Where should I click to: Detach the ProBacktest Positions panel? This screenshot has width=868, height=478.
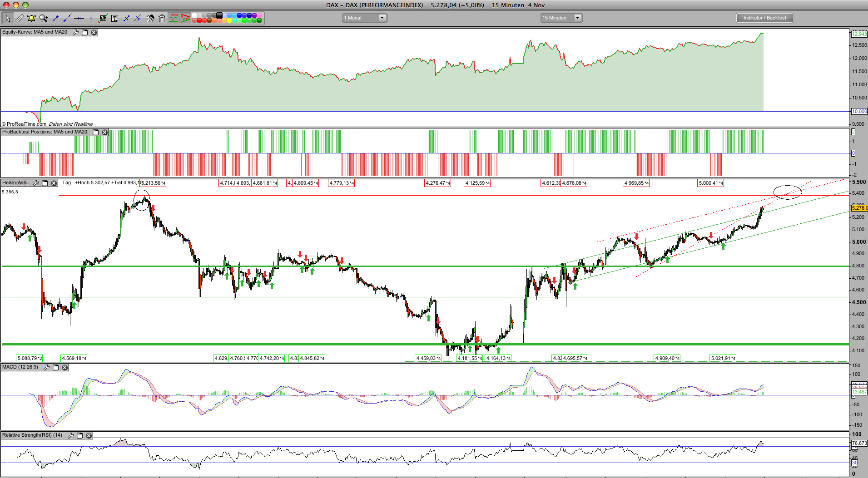96,132
